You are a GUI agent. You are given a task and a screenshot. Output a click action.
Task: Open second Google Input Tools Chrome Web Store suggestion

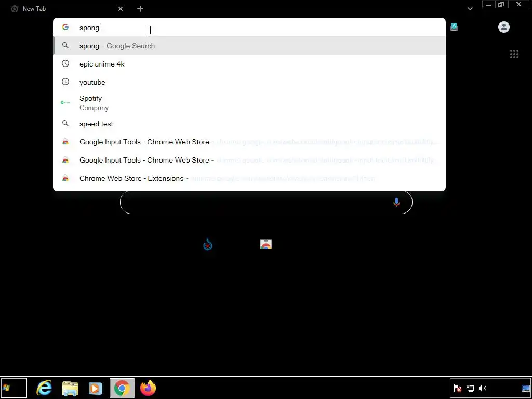(249, 160)
